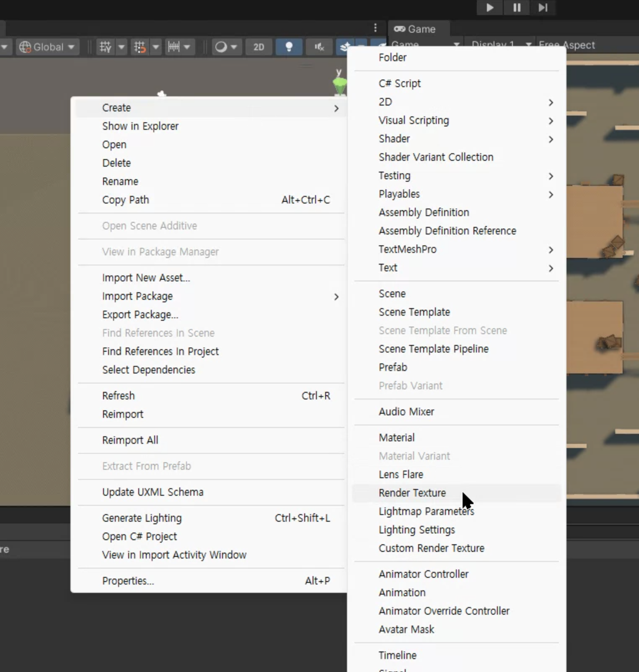This screenshot has height=672, width=639.
Task: Expand the Shader submenu
Action: tap(457, 139)
